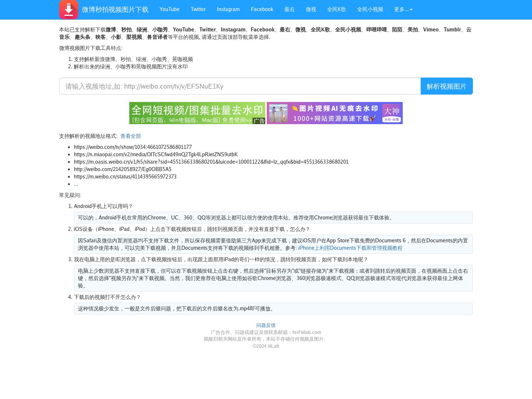
Task: Click the 解析视频图片 button
Action: point(447,86)
